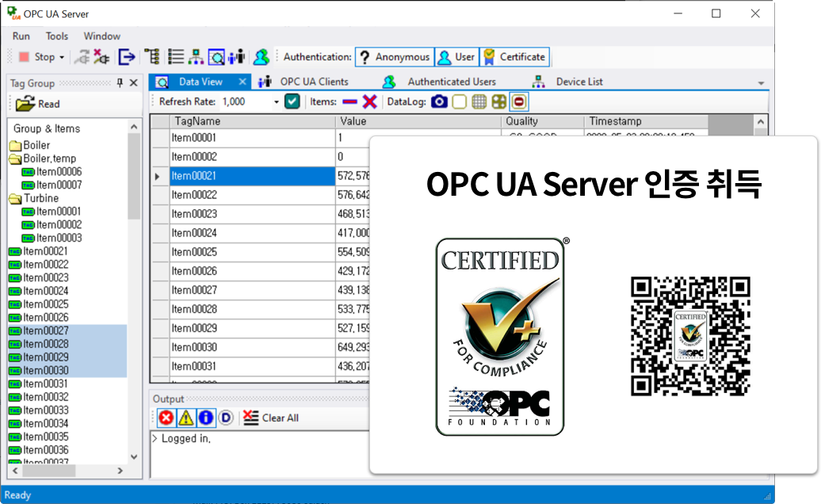Click the Read folder button
821x504 pixels.
tap(38, 104)
